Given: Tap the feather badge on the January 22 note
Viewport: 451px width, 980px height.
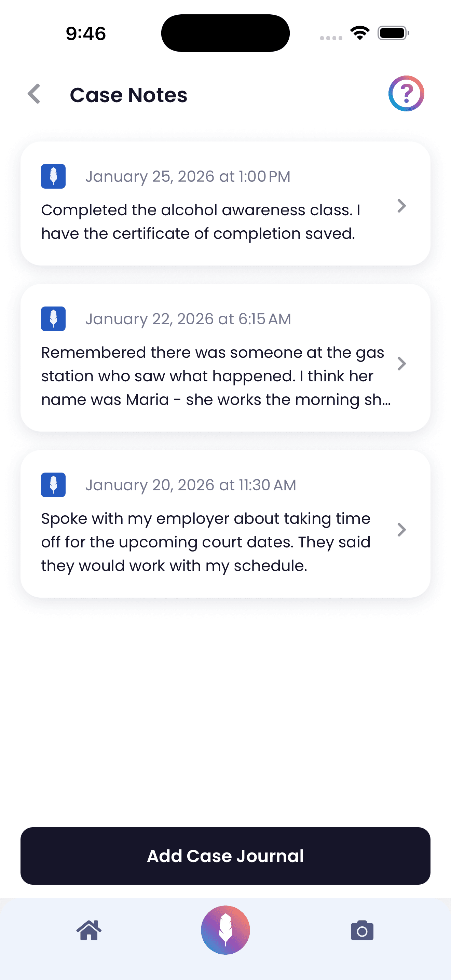Looking at the screenshot, I should (53, 319).
